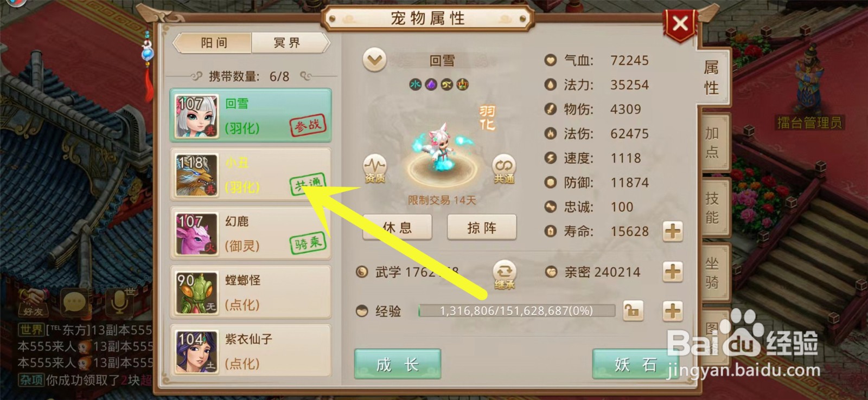868x400 pixels.
Task: Open the 加点 side tab
Action: (x=712, y=142)
